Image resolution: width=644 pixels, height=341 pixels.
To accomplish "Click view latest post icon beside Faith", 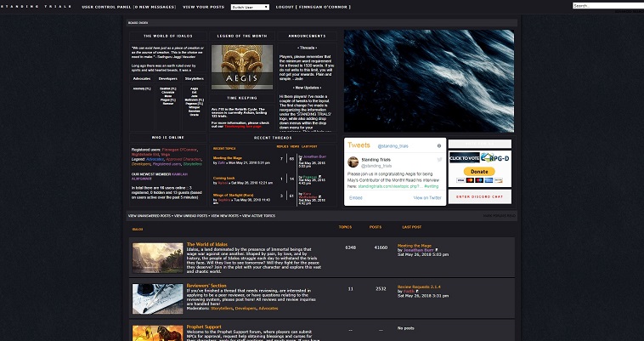I will click(417, 292).
